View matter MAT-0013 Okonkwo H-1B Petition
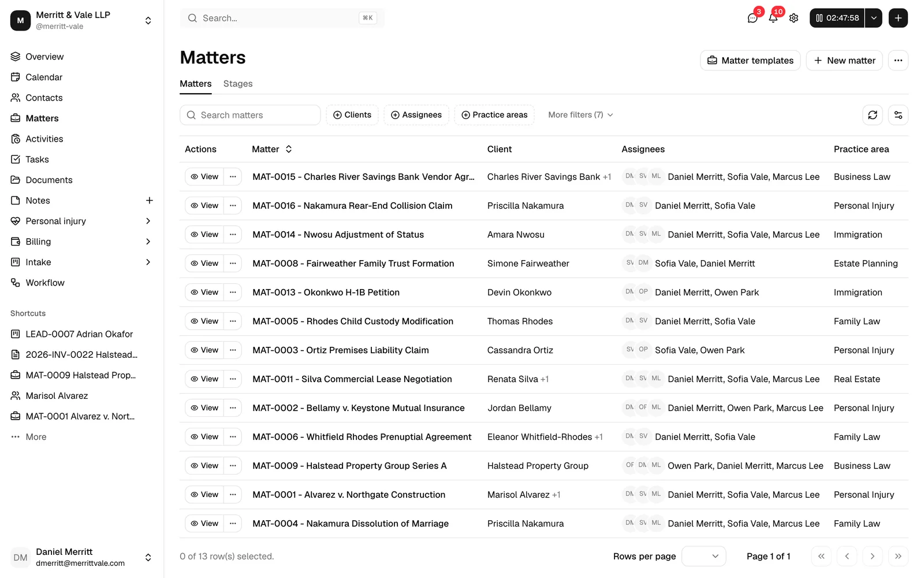 [x=204, y=292]
